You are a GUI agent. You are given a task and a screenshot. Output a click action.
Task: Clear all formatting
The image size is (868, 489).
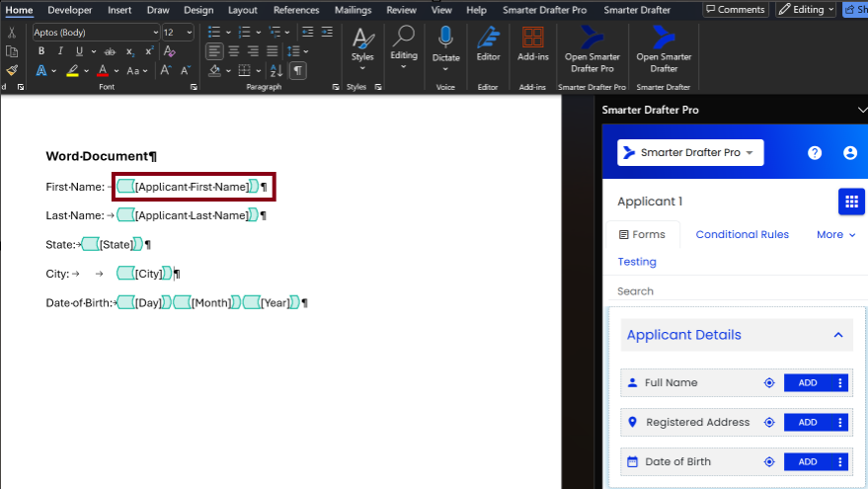[x=170, y=51]
